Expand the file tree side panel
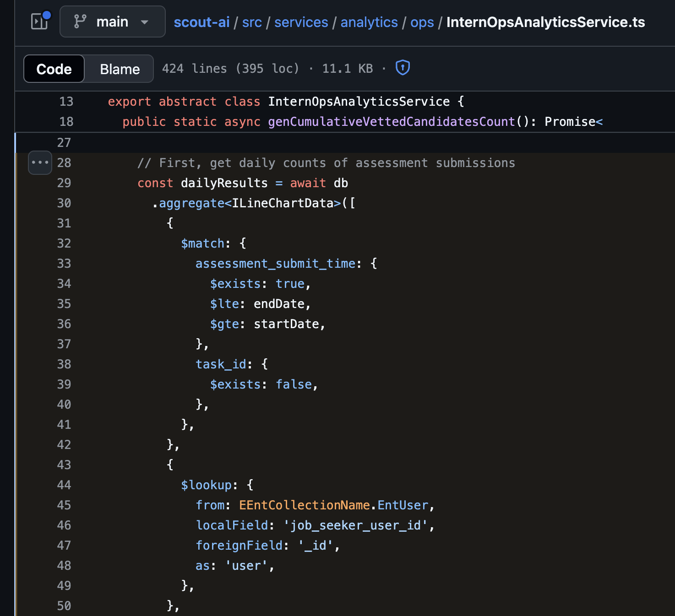The width and height of the screenshot is (675, 616). point(39,22)
